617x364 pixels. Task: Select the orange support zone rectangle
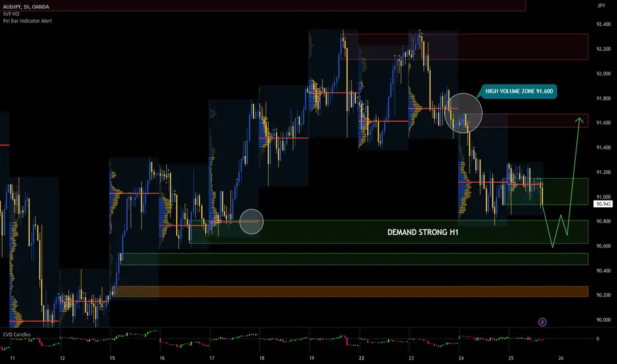[x=350, y=291]
